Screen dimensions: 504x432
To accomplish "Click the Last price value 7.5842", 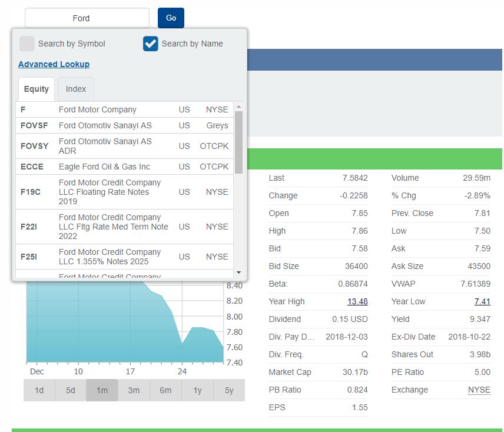I will 355,178.
